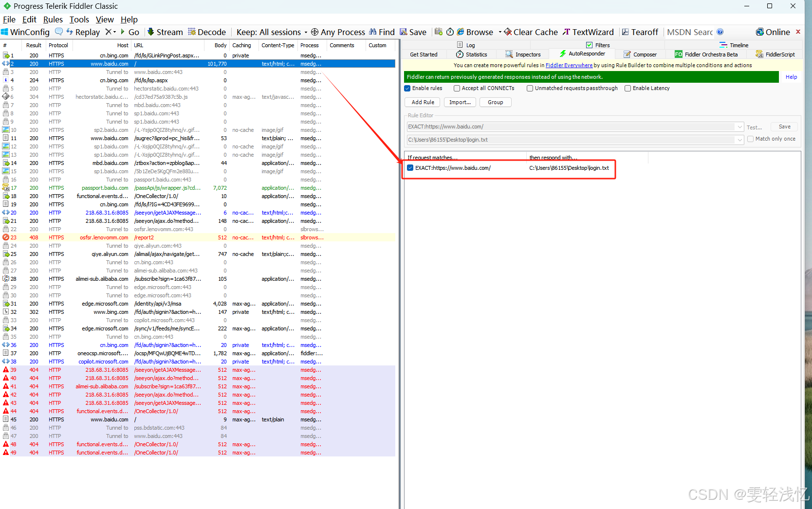Image resolution: width=812 pixels, height=509 pixels.
Task: Click the camera screenshot icon
Action: click(439, 32)
